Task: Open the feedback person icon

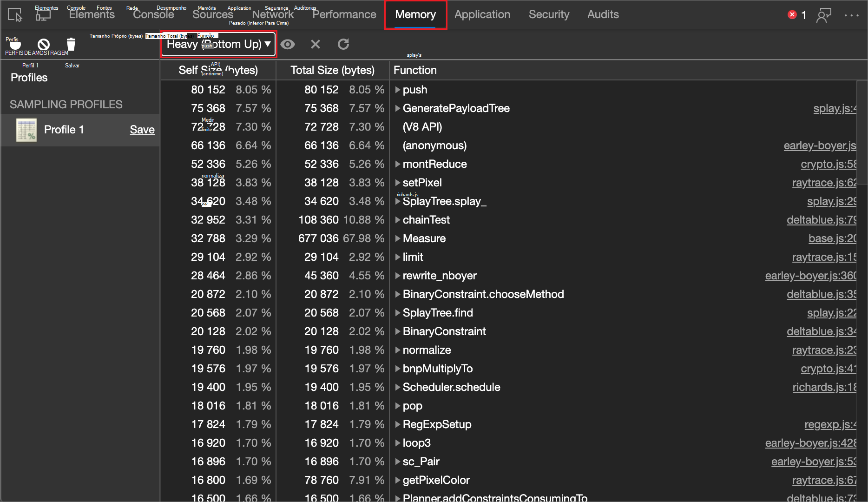Action: click(824, 15)
